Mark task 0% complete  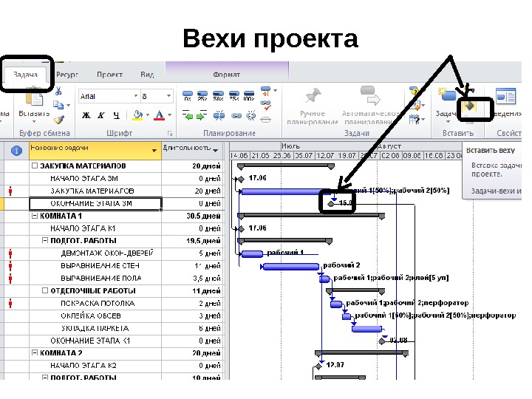point(188,95)
